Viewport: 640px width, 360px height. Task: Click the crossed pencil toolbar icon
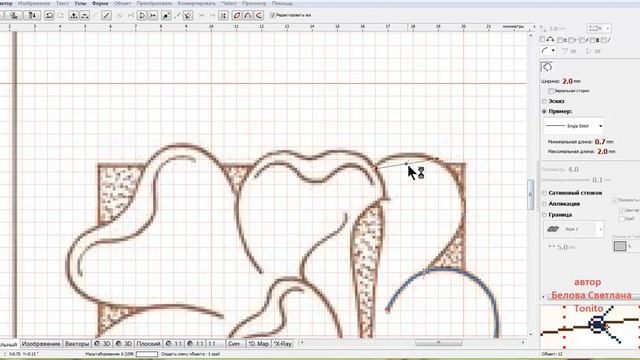click(188, 16)
